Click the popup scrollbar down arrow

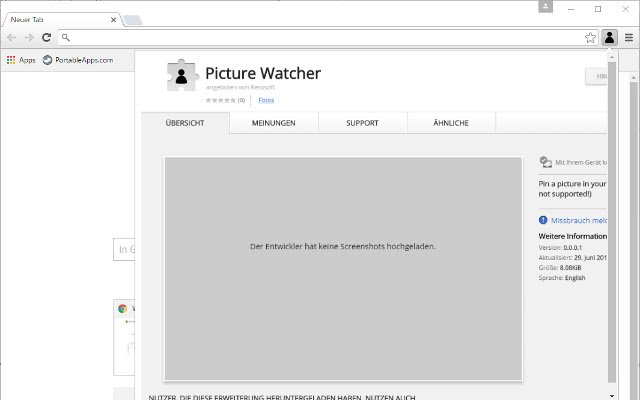point(611,396)
